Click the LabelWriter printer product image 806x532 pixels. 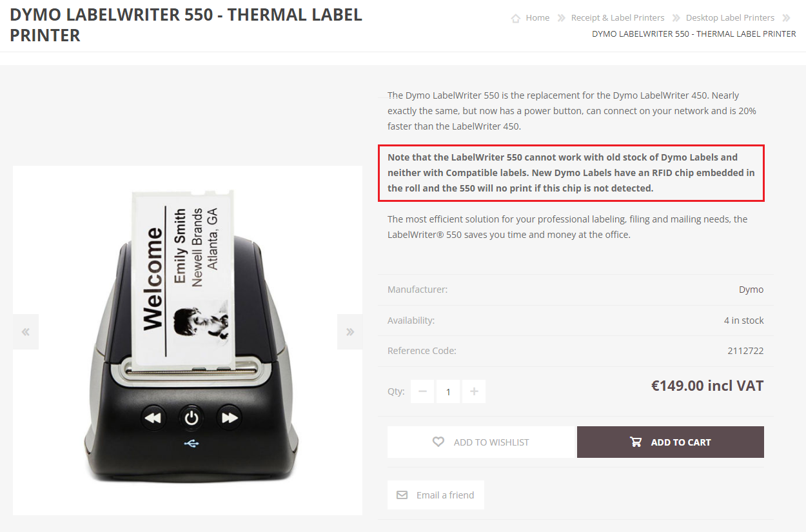188,340
